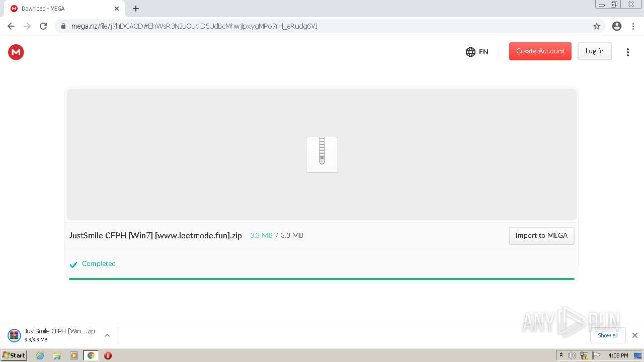Click the Log in button
Viewport: 644px width, 362px height.
pos(594,51)
